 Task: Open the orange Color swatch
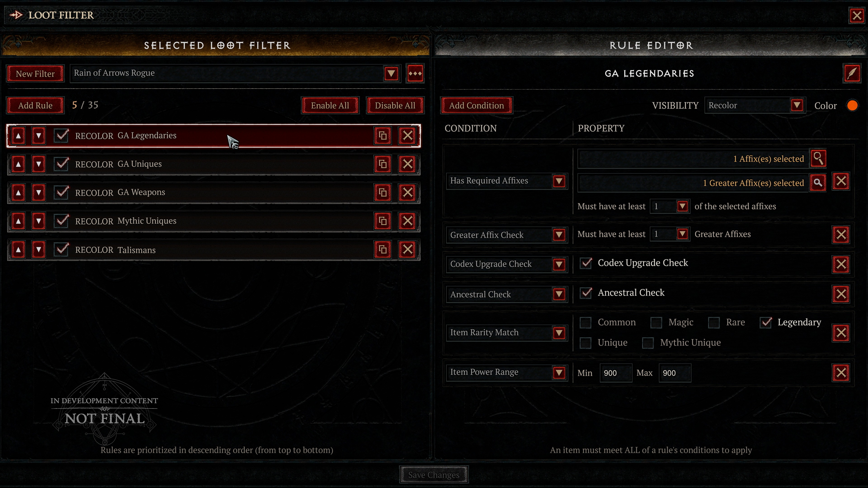[x=852, y=106]
